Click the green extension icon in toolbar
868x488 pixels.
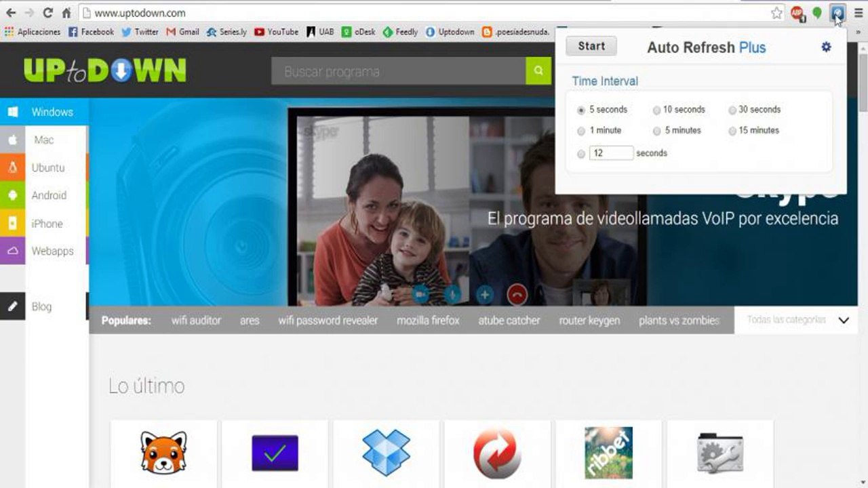817,13
